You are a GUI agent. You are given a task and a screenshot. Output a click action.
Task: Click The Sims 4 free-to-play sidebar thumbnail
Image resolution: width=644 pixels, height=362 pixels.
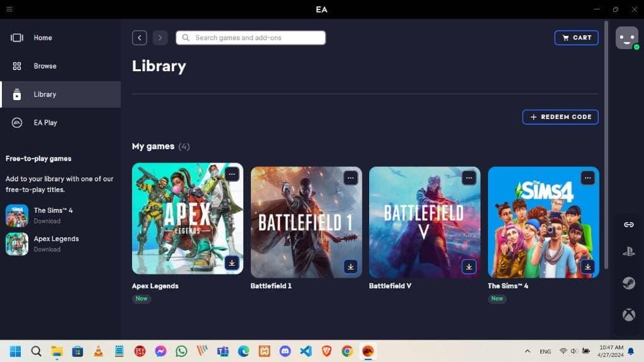coord(17,215)
